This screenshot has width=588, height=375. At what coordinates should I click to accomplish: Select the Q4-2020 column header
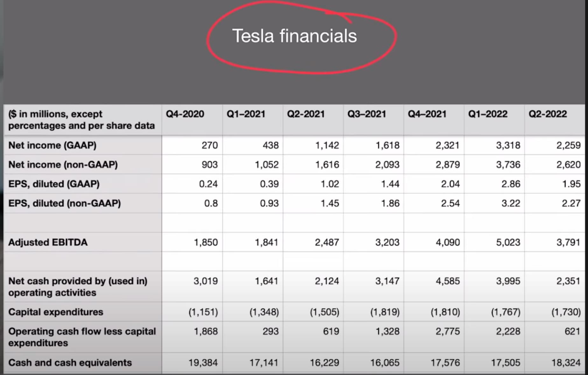[185, 114]
